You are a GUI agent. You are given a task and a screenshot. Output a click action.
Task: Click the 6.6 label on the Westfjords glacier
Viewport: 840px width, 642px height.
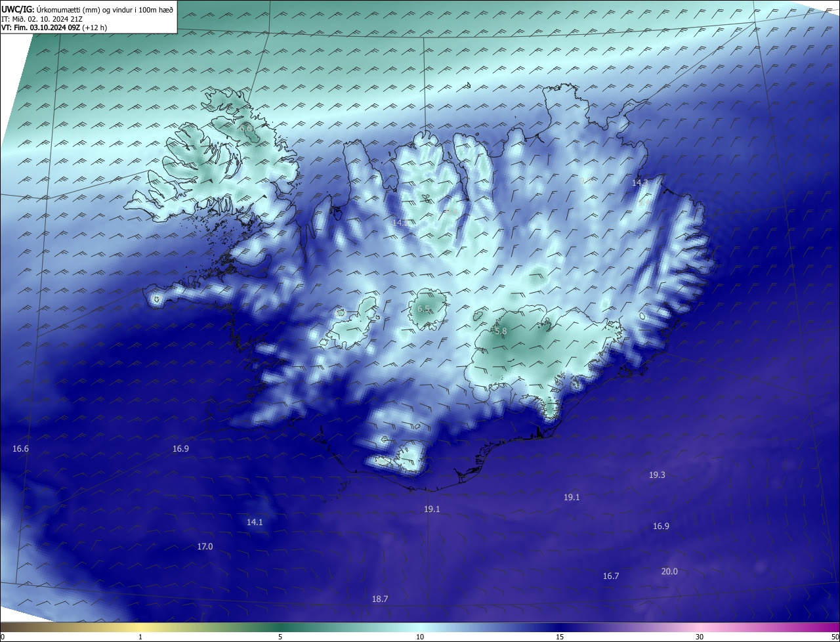click(245, 129)
